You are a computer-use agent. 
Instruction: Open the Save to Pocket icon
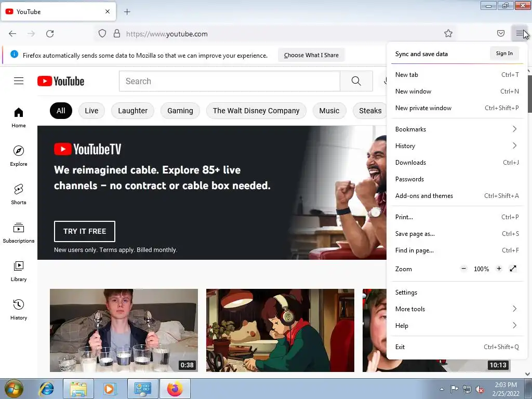(x=500, y=33)
